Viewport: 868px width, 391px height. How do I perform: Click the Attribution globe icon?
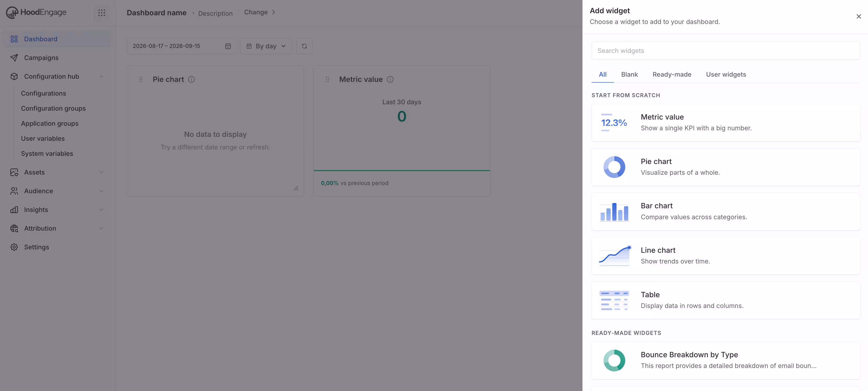pos(14,229)
